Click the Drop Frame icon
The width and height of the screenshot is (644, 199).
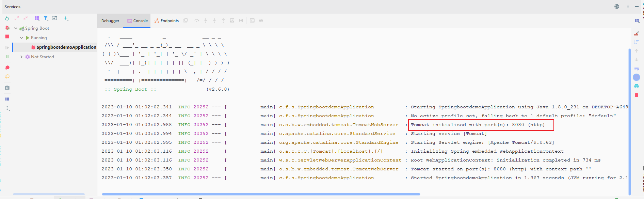click(232, 20)
